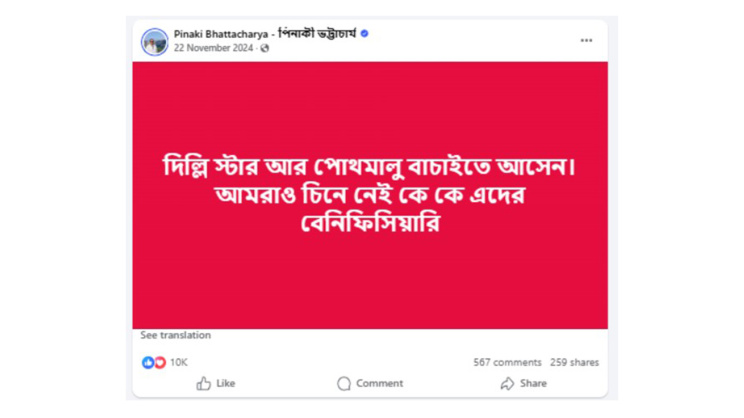This screenshot has width=744, height=418.
Task: Click the speech bubble comment icon
Action: pos(344,383)
